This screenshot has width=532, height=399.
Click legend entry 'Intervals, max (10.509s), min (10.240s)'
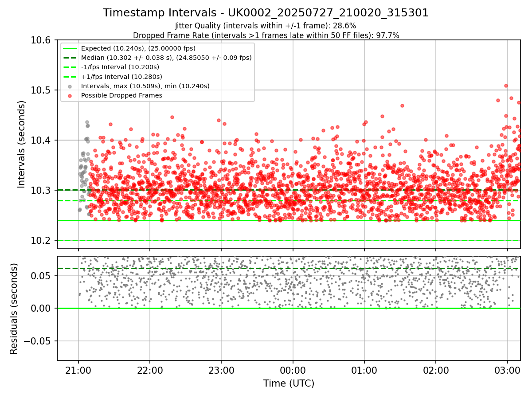point(145,86)
